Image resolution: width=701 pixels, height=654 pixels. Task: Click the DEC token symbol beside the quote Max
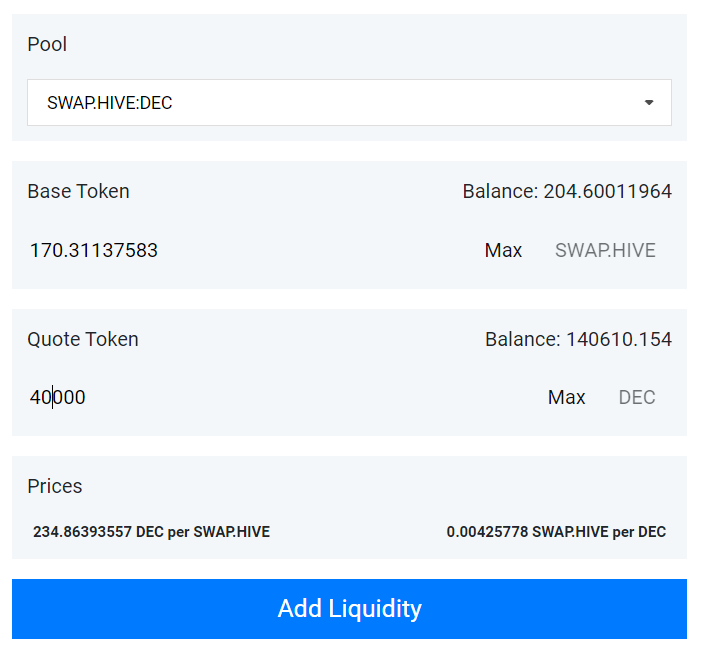pos(637,397)
